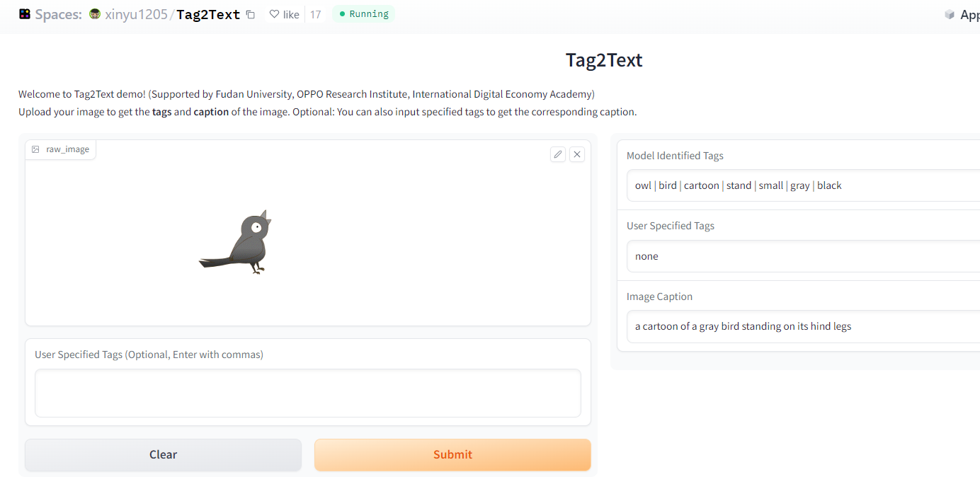
Task: Click the Hugging Face Spaces logo icon
Action: [x=23, y=13]
